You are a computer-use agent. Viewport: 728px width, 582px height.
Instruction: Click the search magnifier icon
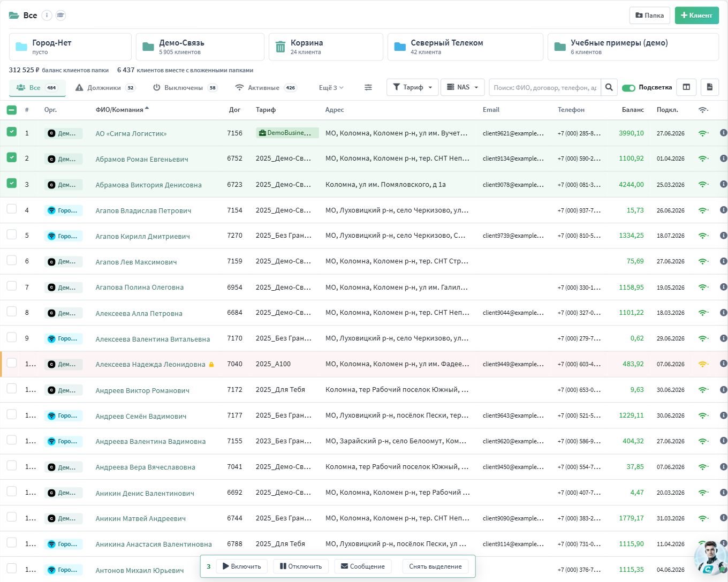click(609, 87)
